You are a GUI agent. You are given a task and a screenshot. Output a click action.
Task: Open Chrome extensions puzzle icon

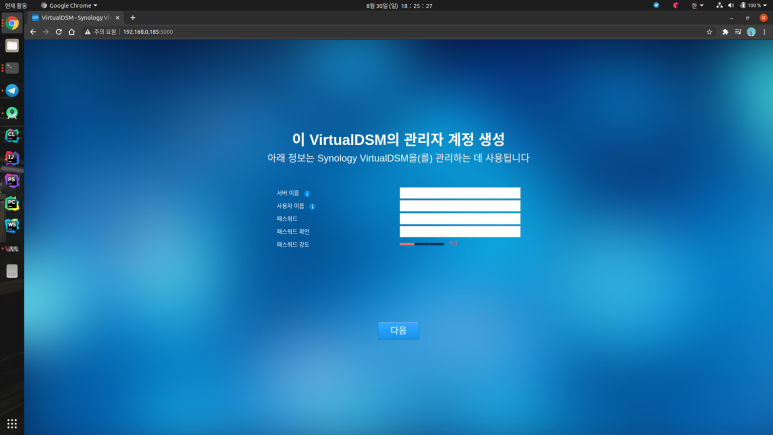[725, 32]
